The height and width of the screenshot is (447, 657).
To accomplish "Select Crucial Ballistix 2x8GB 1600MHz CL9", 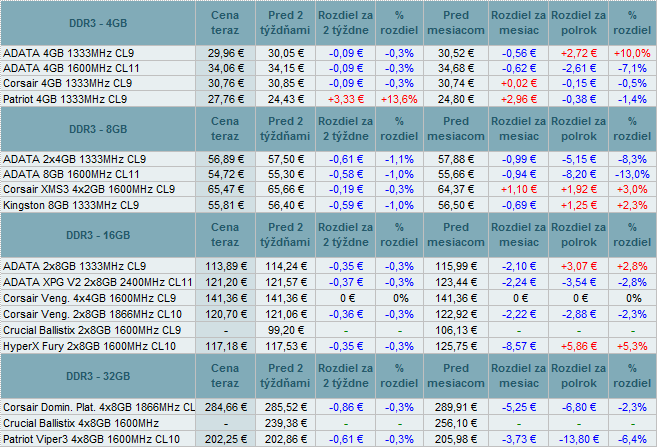I will (x=328, y=330).
